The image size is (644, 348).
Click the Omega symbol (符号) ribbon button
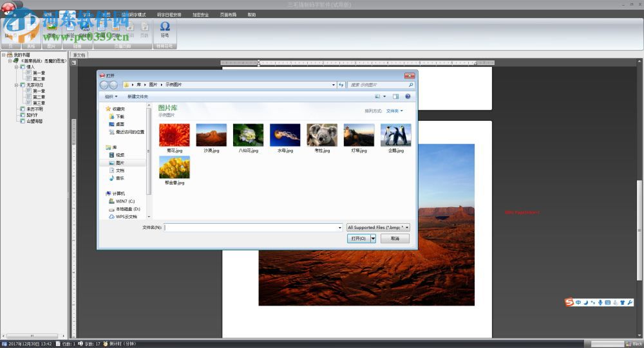(165, 30)
